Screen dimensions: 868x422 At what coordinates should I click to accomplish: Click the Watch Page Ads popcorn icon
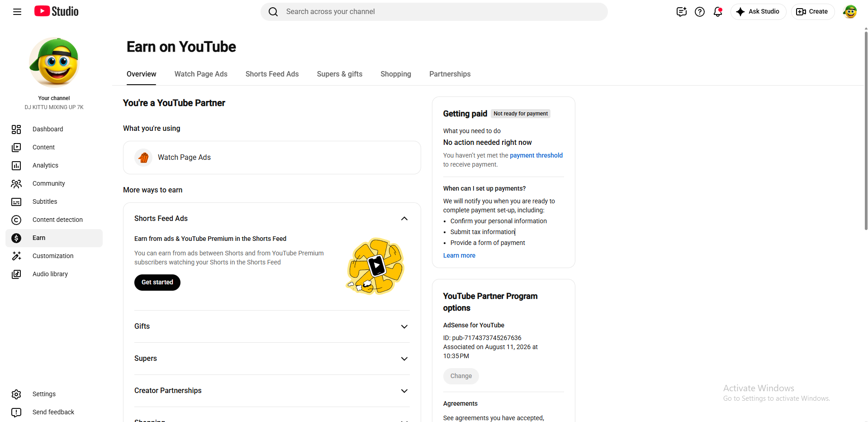coord(143,158)
